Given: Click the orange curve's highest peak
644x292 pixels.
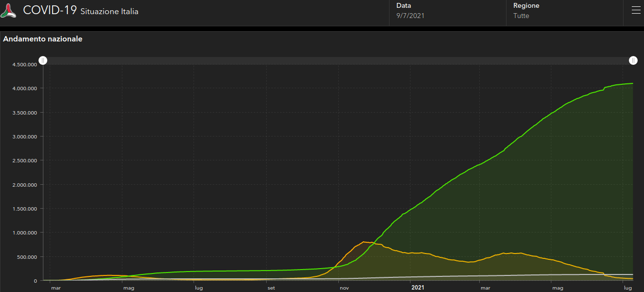Looking at the screenshot, I should pos(364,242).
